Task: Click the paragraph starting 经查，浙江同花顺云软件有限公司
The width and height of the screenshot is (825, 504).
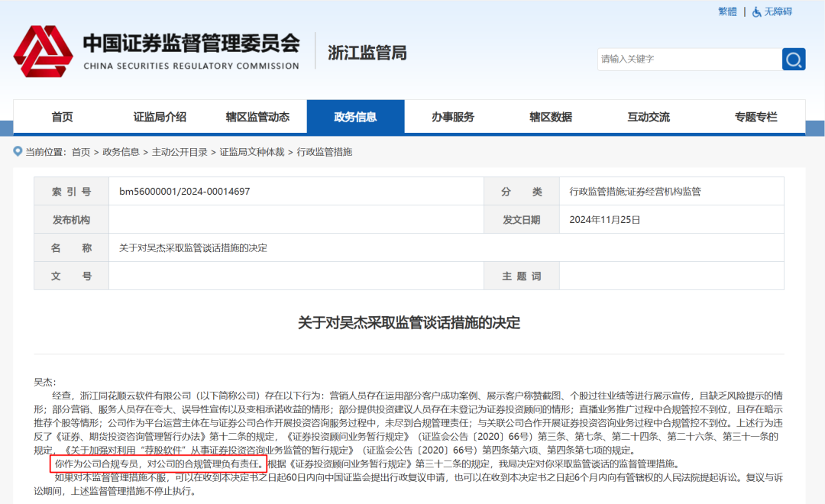Action: coord(408,422)
